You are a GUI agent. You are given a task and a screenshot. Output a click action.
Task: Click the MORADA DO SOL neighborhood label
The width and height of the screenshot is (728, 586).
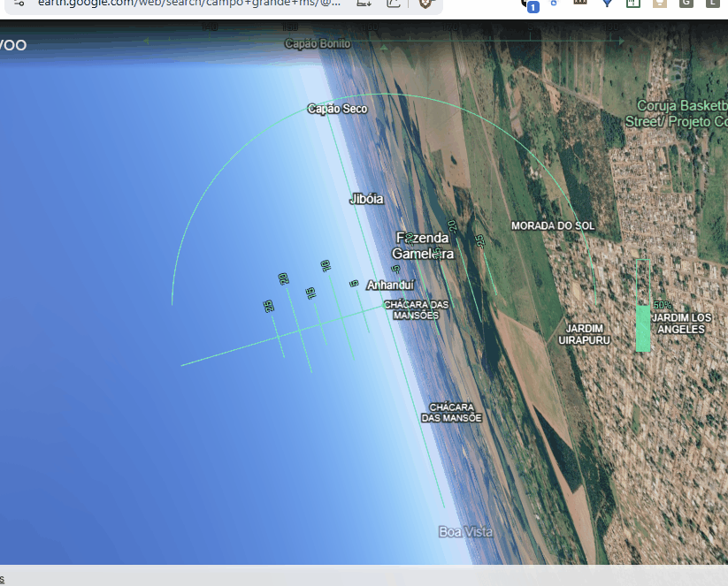[553, 226]
